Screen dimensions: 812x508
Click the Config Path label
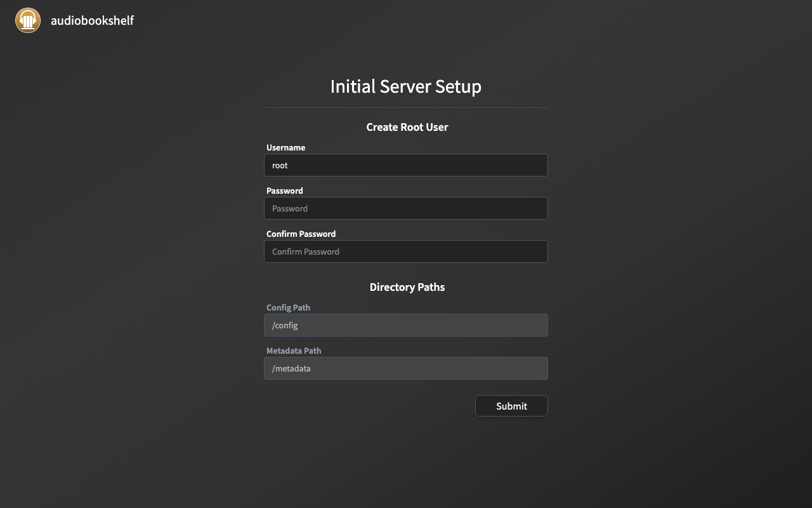tap(288, 307)
